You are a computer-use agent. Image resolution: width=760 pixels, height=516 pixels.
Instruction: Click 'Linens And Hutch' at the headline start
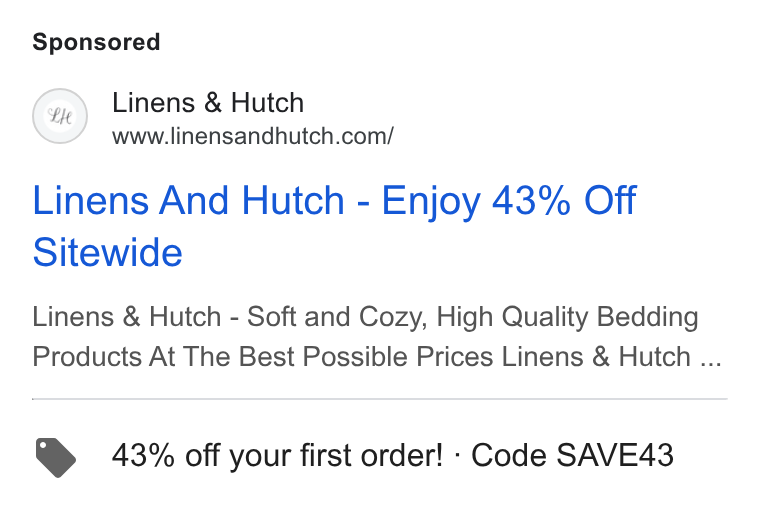[x=189, y=200]
